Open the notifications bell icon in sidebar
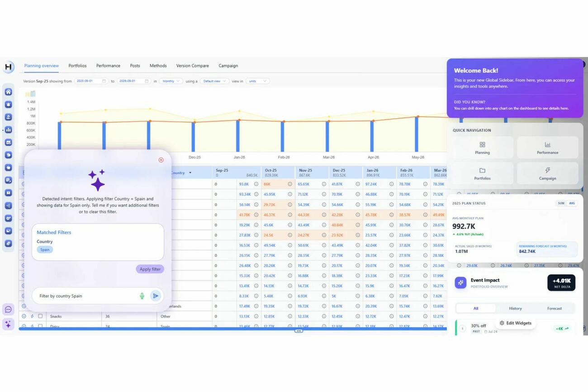This screenshot has height=392, width=588. [8, 105]
